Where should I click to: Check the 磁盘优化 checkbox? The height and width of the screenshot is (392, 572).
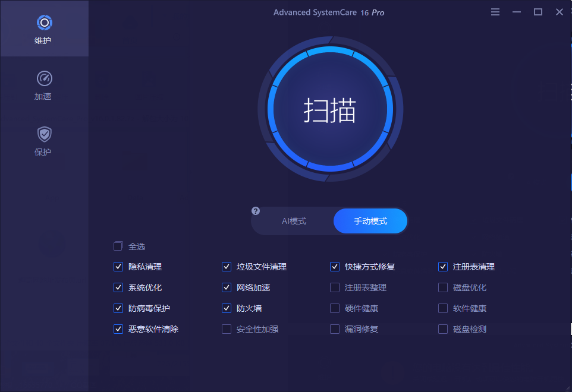point(442,287)
